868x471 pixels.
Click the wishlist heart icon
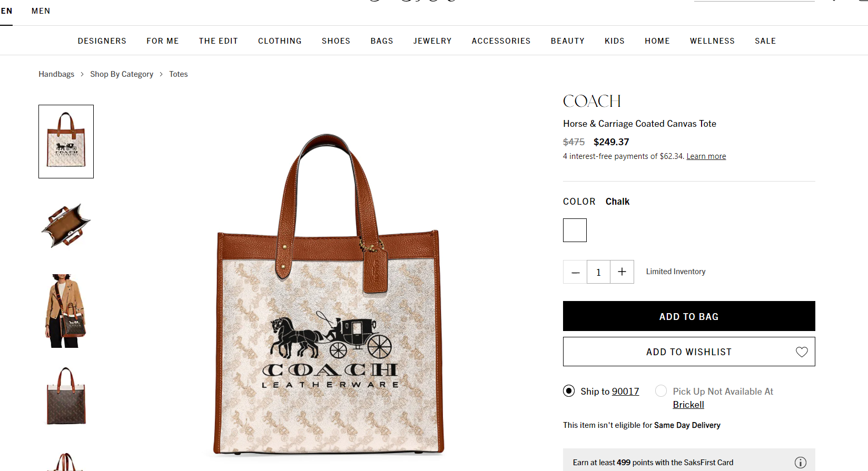[x=802, y=352]
